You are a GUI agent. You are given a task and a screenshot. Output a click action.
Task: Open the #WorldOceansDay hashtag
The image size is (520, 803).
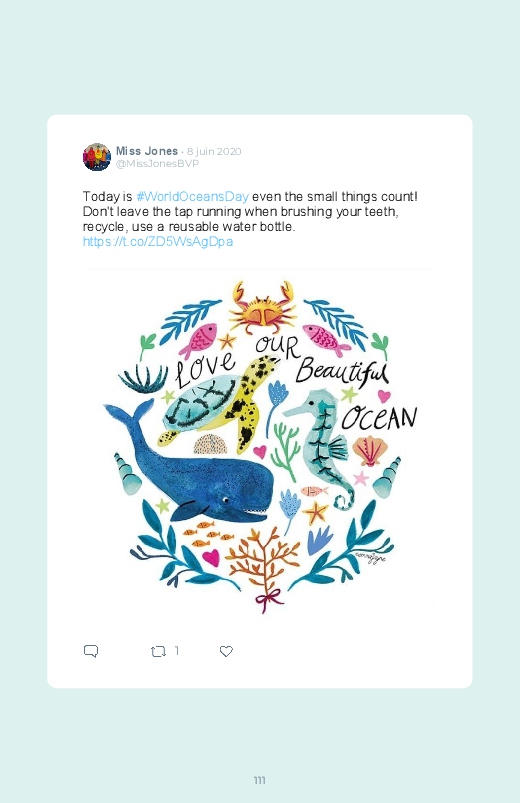click(x=193, y=197)
